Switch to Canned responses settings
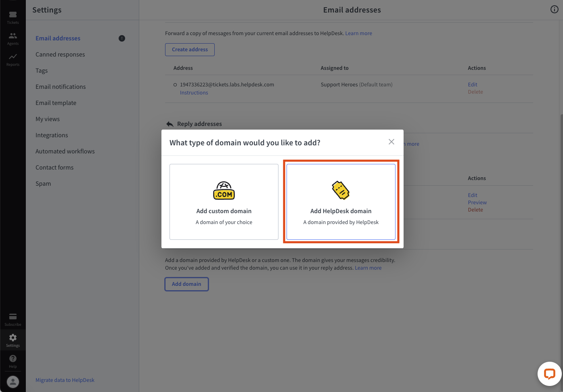 [60, 54]
